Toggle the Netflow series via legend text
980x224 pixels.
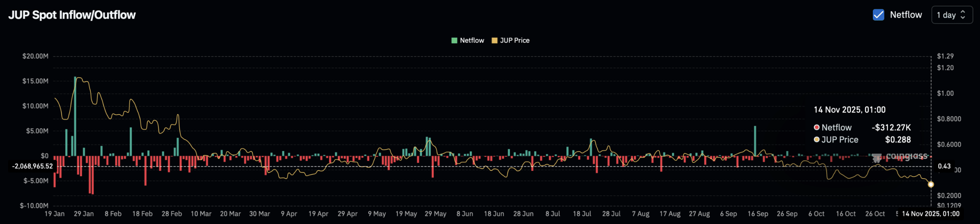pos(472,41)
